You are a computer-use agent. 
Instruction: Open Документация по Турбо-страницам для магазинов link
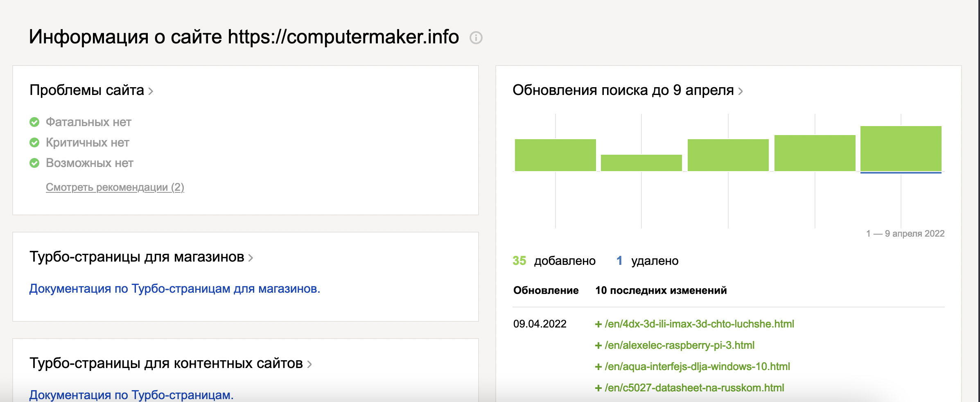174,289
